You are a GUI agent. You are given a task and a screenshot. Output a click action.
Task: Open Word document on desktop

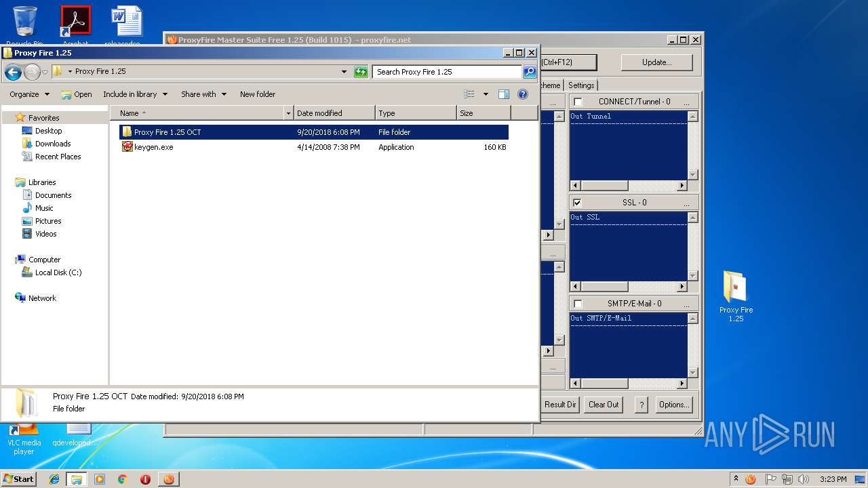point(127,25)
